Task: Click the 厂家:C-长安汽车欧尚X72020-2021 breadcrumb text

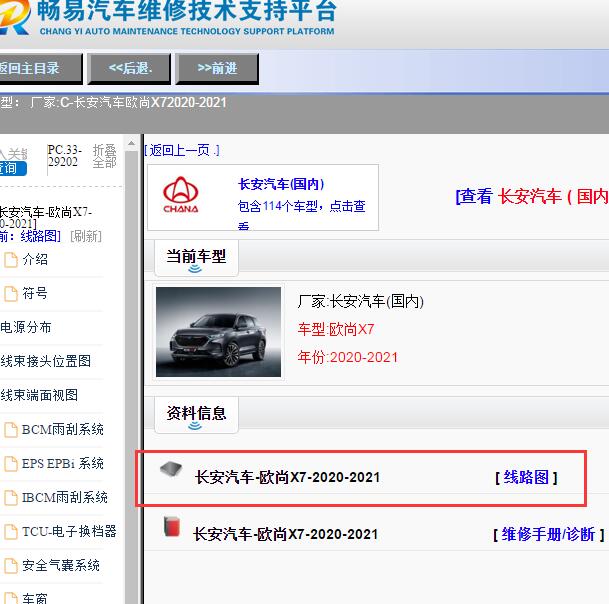Action: coord(128,103)
